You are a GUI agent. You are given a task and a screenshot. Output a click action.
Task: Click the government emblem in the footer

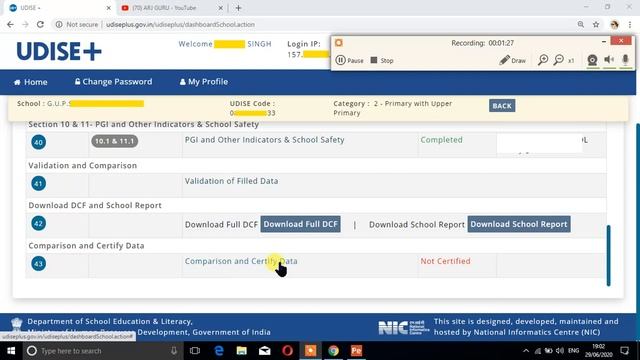click(x=17, y=324)
